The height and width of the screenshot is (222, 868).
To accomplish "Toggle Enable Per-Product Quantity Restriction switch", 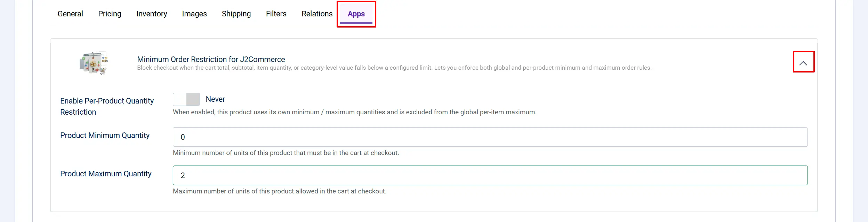I will [186, 99].
